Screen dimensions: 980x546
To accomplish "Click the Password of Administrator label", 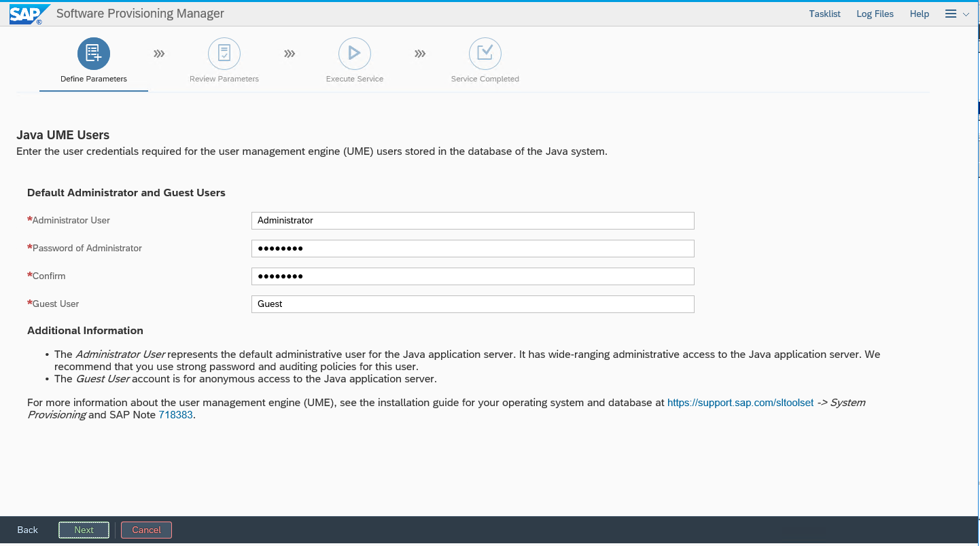I will pyautogui.click(x=87, y=249).
